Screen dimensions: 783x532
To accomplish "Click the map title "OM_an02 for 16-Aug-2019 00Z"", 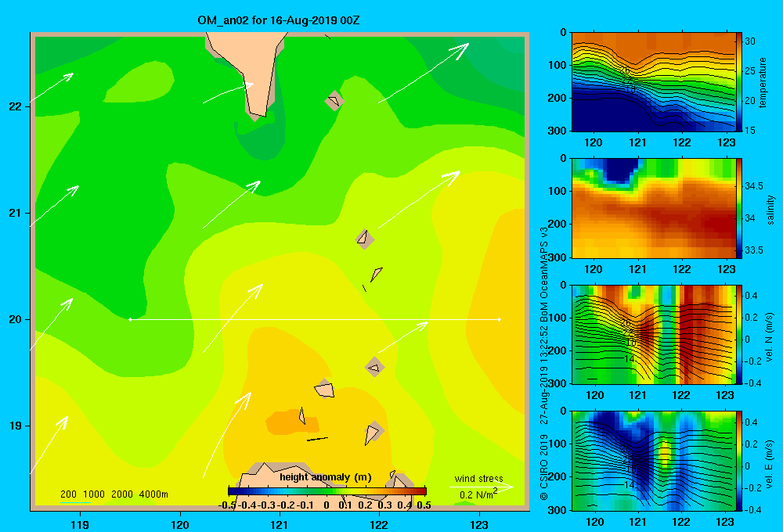I will pos(279,21).
